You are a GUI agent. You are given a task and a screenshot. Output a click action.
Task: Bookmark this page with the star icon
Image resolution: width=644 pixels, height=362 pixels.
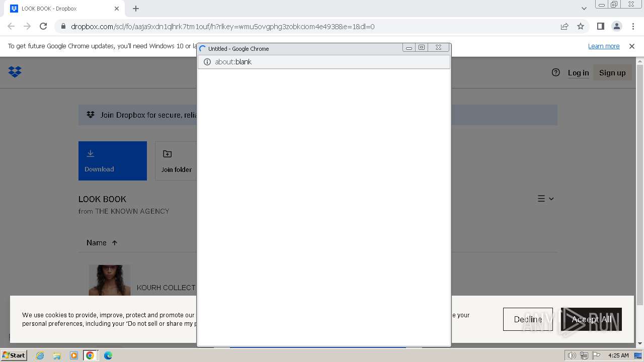pyautogui.click(x=581, y=26)
